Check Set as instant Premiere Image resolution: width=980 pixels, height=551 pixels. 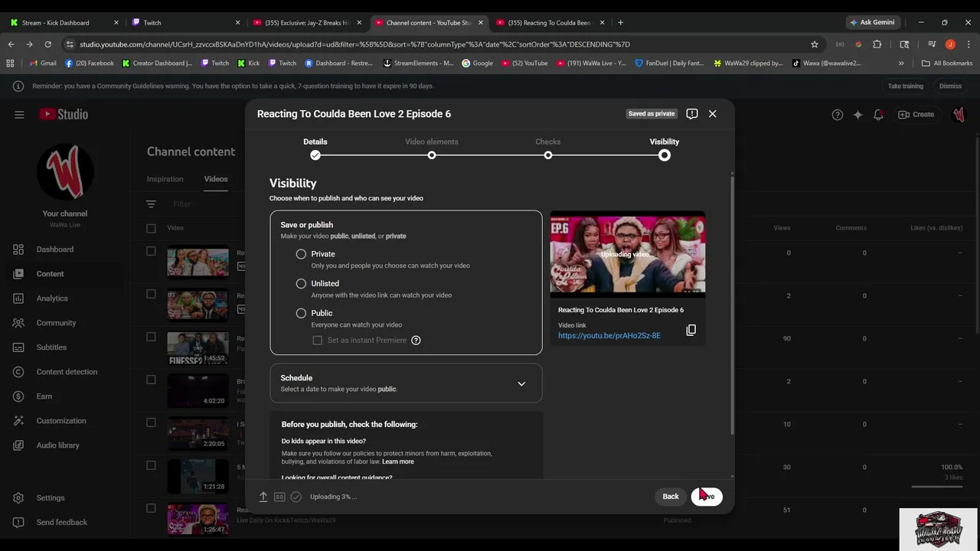[317, 340]
